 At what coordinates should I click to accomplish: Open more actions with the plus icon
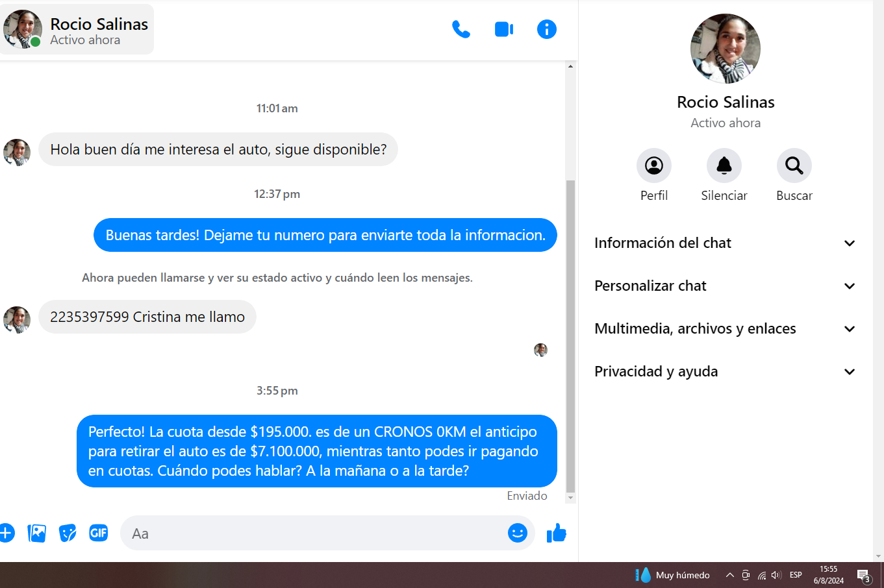click(x=6, y=533)
